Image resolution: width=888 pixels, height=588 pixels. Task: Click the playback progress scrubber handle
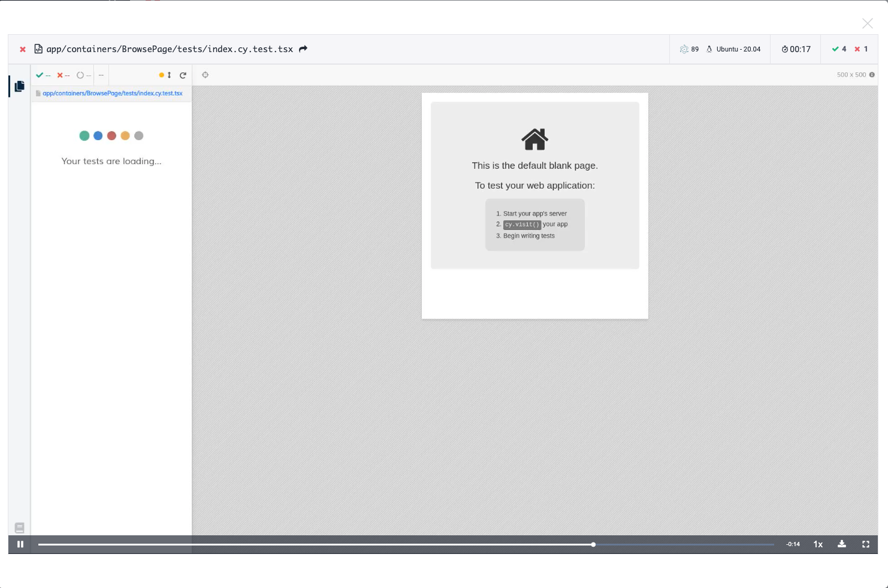coord(593,544)
